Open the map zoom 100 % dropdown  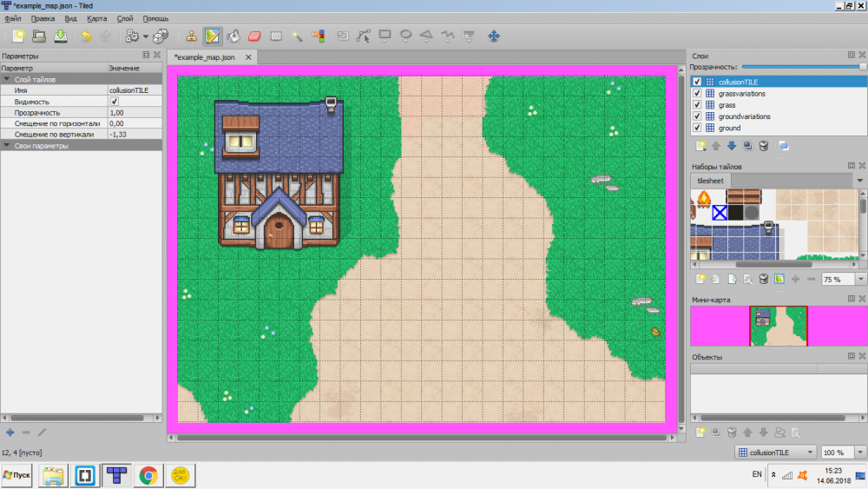(858, 453)
